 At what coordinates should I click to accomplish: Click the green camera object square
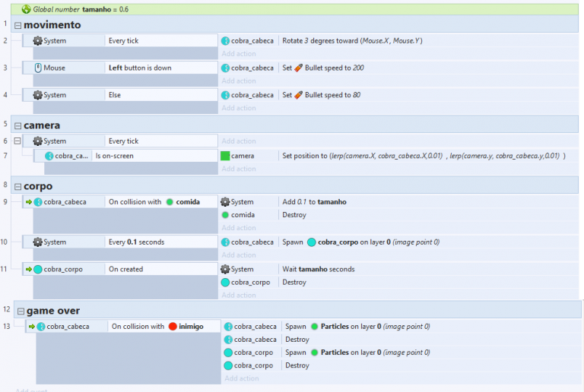(x=225, y=156)
